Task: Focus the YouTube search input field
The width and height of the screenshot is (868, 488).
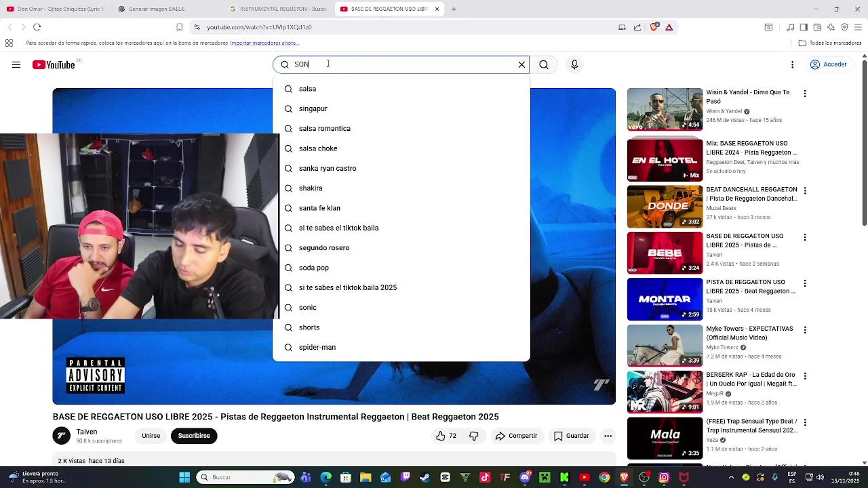Action: [400, 64]
